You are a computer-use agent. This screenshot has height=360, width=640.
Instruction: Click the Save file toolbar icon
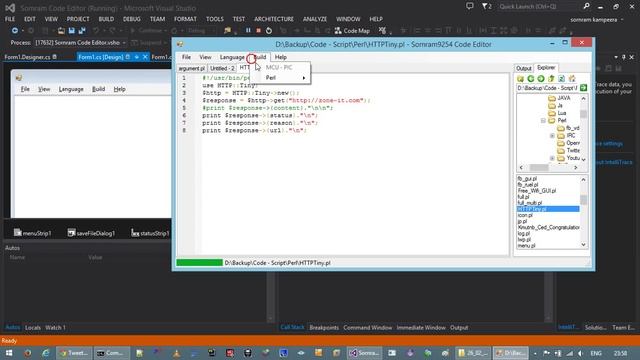coord(71,31)
